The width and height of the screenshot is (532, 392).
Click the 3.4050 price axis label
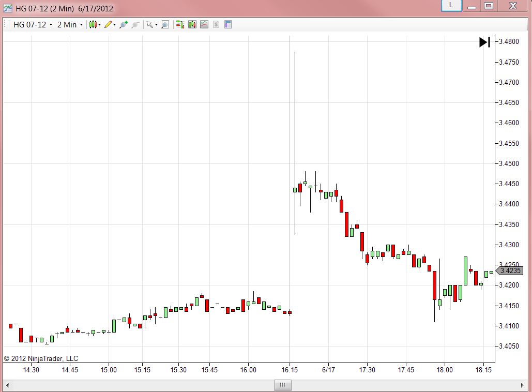click(x=509, y=346)
